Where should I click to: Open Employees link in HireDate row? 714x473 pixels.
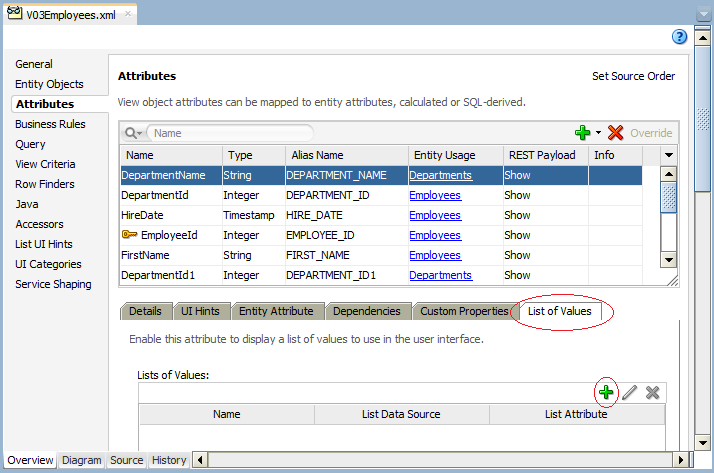coord(435,215)
